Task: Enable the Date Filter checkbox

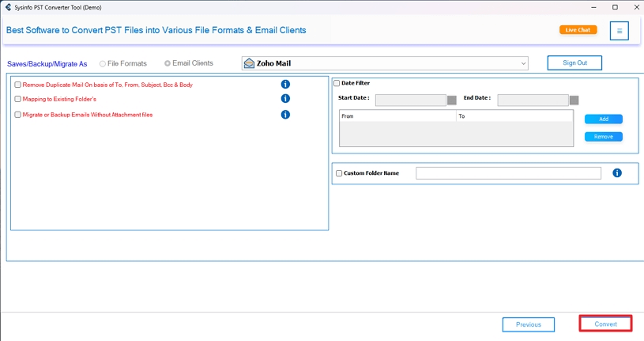Action: click(337, 83)
